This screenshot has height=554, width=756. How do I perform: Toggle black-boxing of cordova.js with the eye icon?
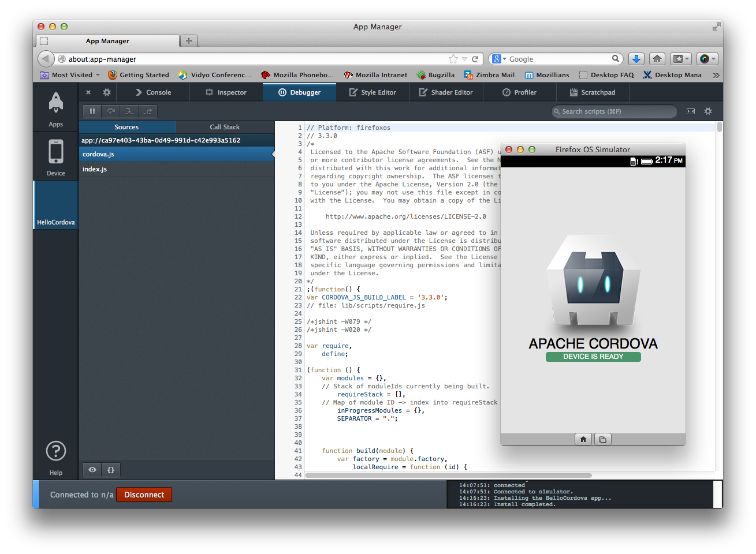coord(91,470)
